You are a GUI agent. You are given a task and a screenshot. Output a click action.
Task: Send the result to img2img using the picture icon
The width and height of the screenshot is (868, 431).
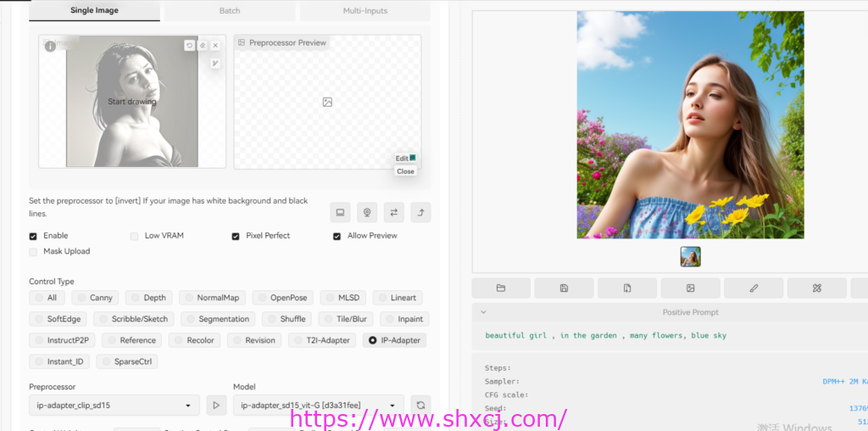pos(690,288)
